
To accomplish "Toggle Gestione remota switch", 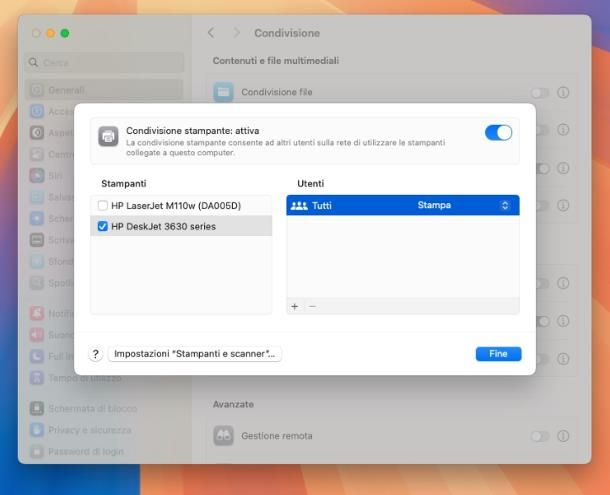I will click(540, 436).
